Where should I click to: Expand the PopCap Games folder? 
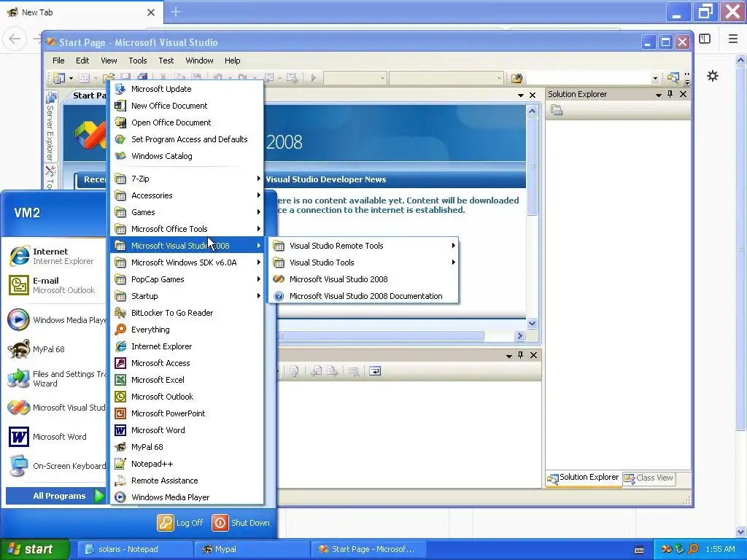click(187, 279)
